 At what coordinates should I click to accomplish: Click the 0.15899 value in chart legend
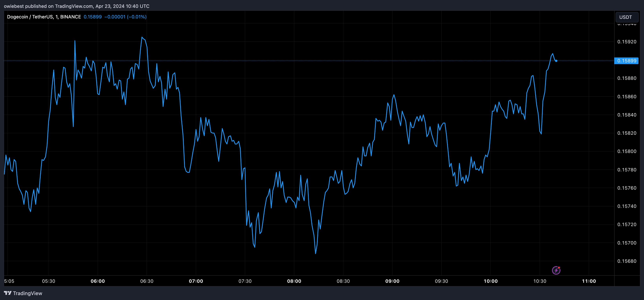93,17
